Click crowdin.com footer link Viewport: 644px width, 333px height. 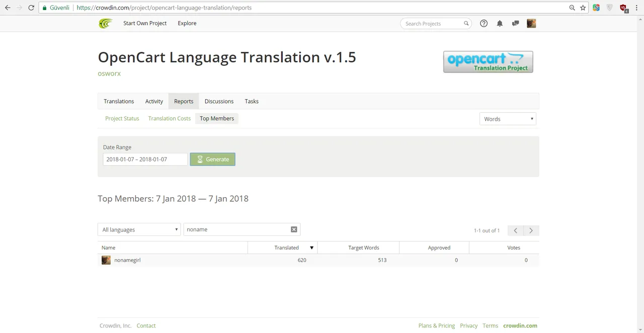520,325
